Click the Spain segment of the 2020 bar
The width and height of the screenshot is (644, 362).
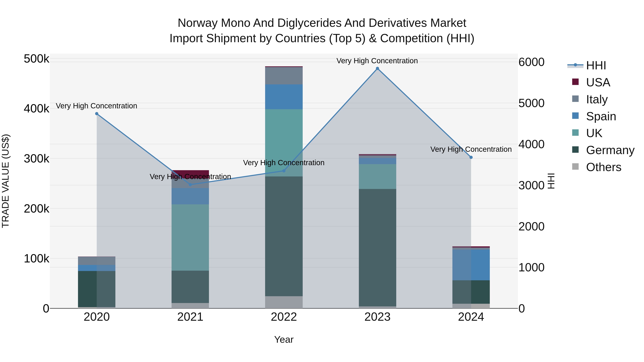[97, 268]
